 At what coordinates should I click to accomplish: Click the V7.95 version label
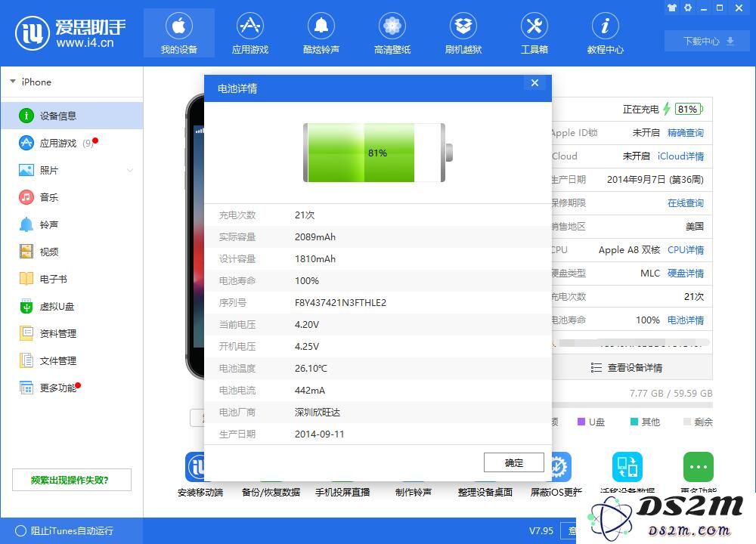(541, 531)
